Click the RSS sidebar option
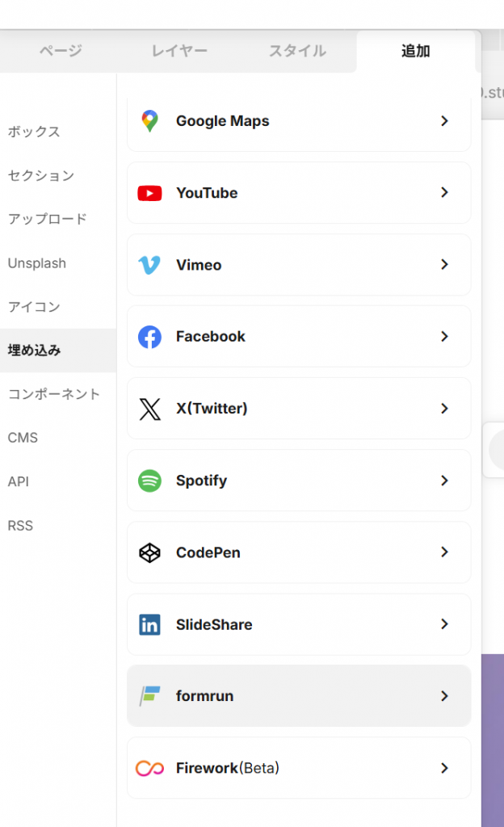 (x=20, y=525)
